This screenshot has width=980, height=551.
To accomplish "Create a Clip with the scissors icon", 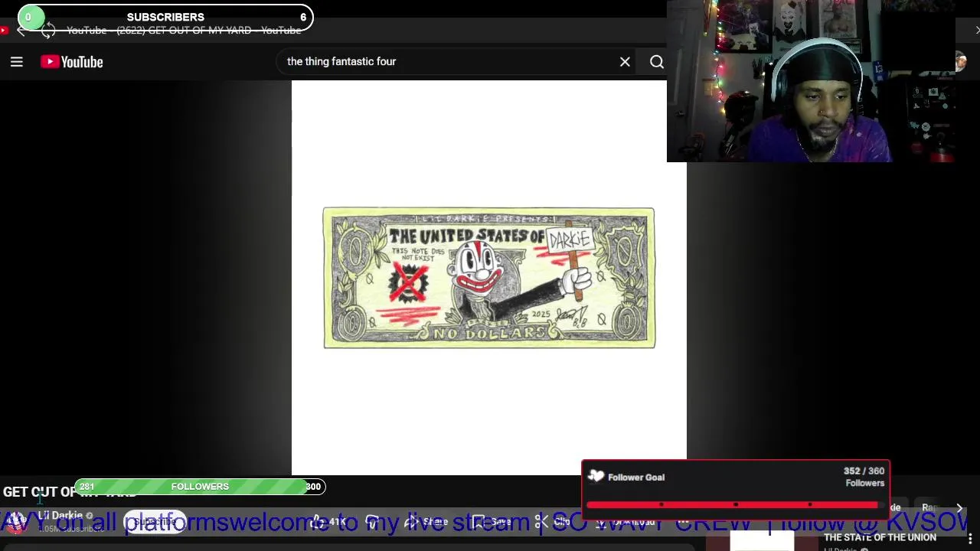I will [x=553, y=522].
